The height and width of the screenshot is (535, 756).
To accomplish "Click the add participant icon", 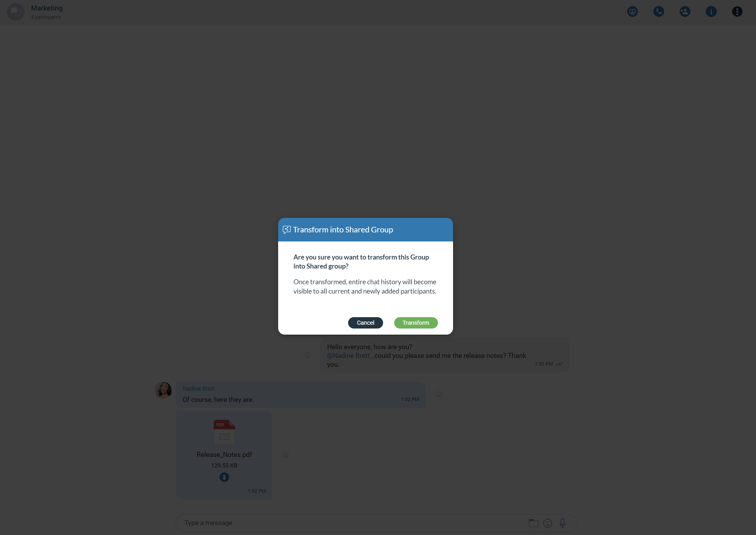I will tap(685, 12).
